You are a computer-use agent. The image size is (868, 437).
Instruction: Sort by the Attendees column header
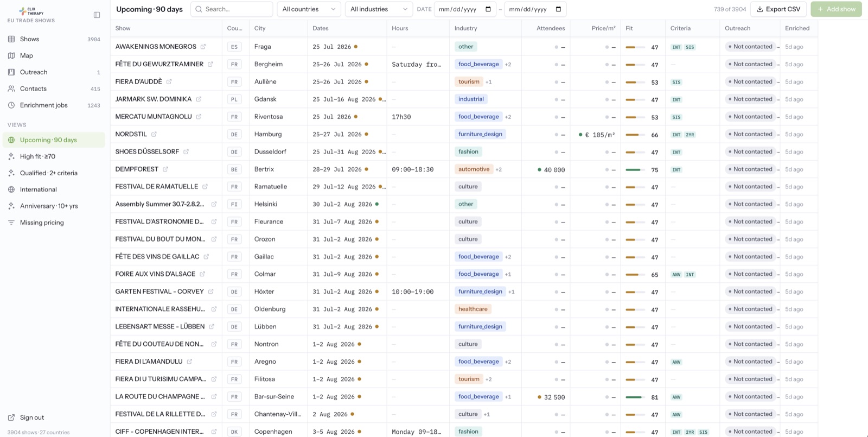550,28
